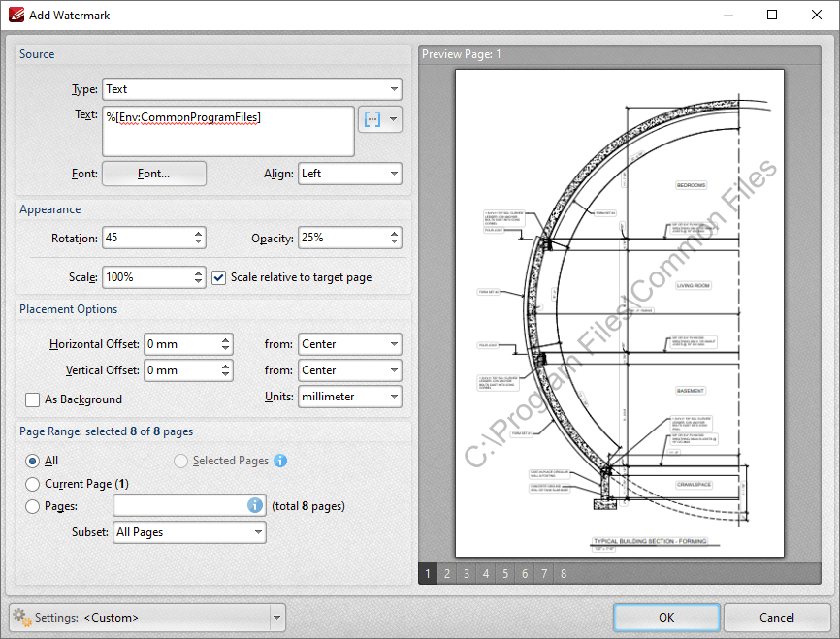Viewport: 840px width, 639px height.
Task: Open Vertical Offset from dropdown
Action: (350, 370)
